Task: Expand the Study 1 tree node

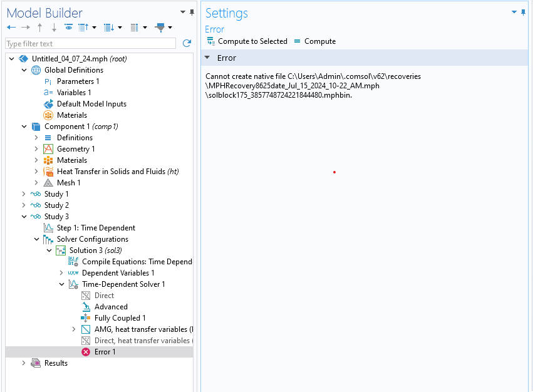Action: (24, 194)
